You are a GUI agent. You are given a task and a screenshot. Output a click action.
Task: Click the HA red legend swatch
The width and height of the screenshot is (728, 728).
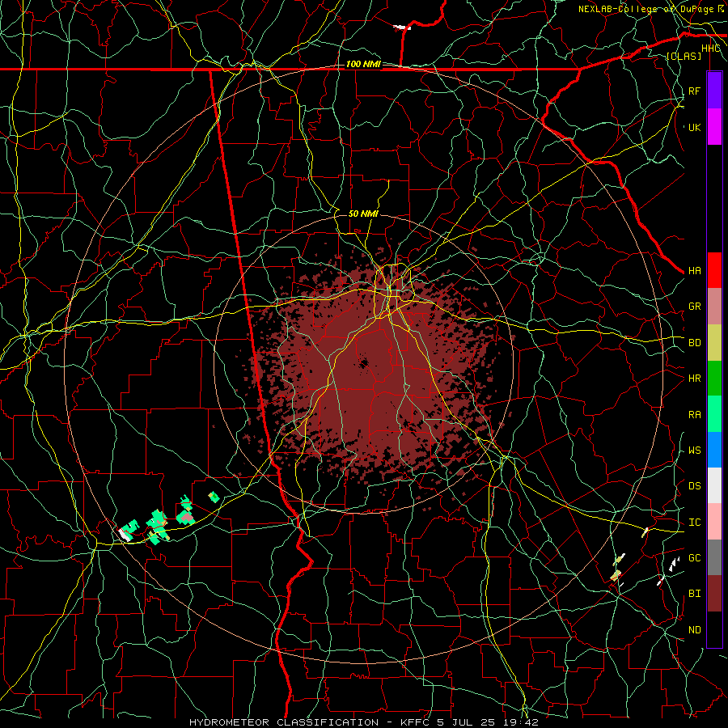tap(714, 270)
